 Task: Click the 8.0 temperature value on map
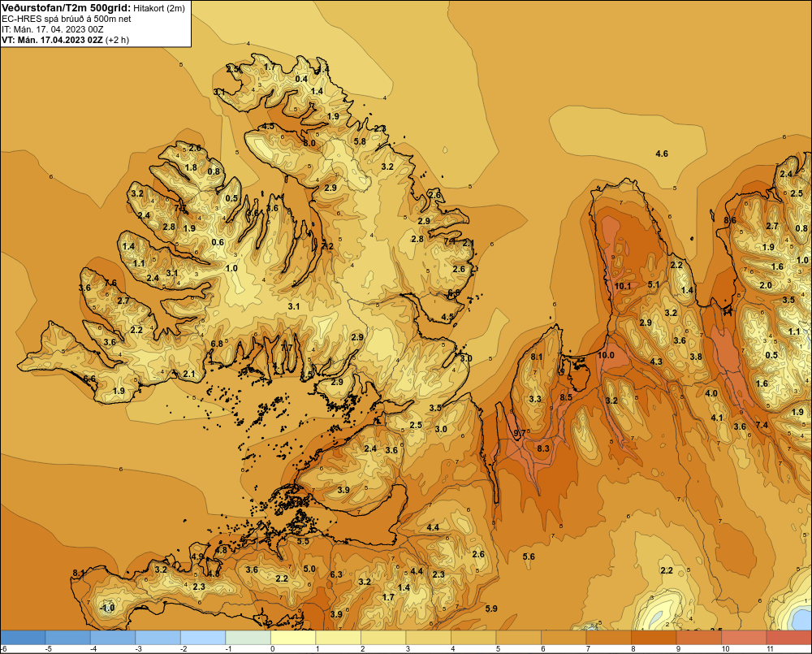point(309,143)
